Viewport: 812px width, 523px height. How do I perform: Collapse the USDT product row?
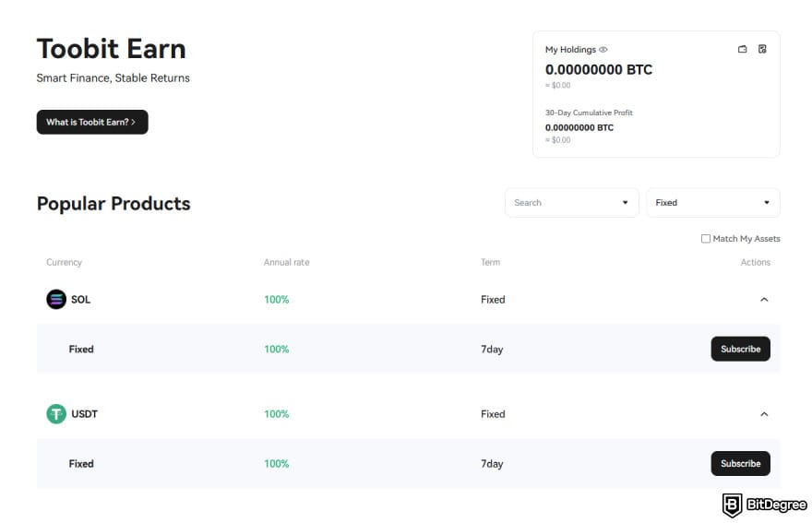tap(764, 414)
